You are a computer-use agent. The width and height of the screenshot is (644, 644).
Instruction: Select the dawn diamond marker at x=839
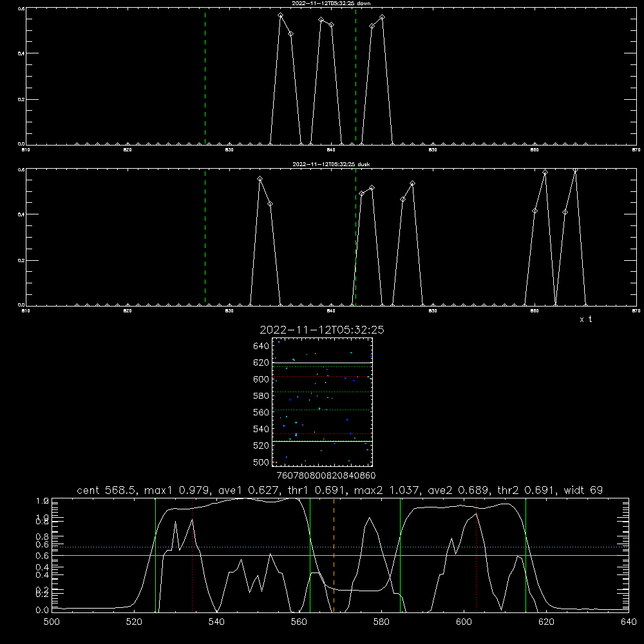[321, 20]
